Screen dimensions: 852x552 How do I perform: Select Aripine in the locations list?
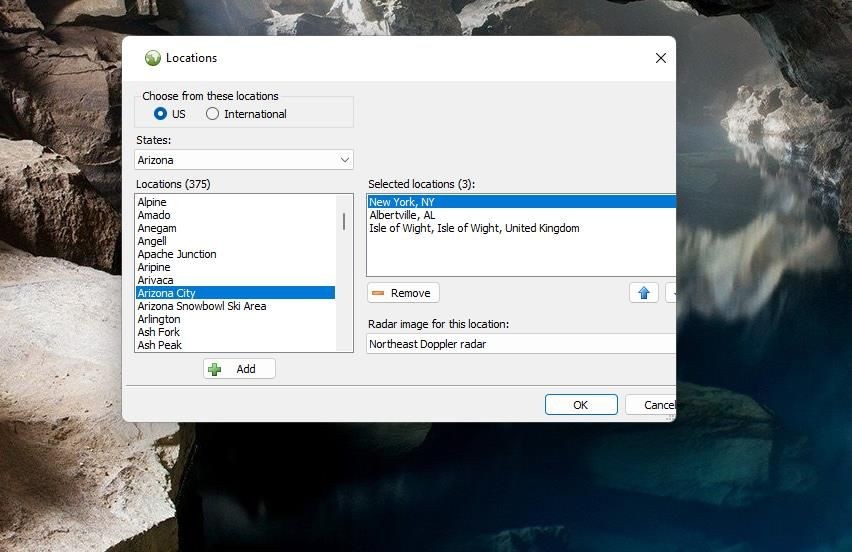pyautogui.click(x=235, y=267)
